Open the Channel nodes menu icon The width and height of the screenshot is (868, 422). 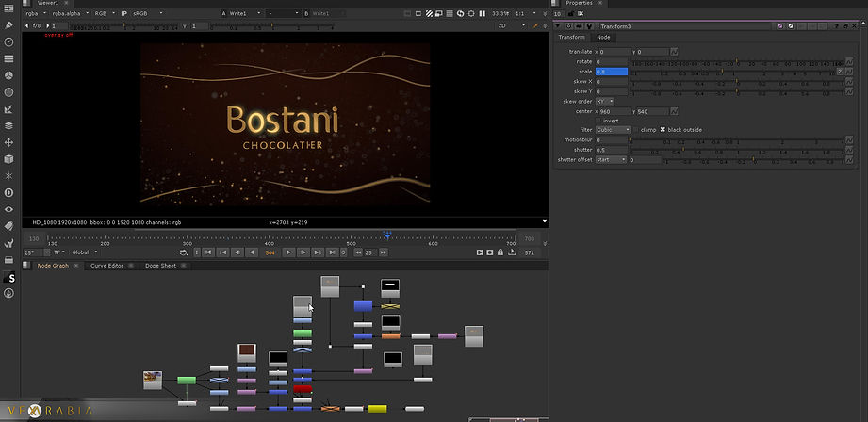8,58
